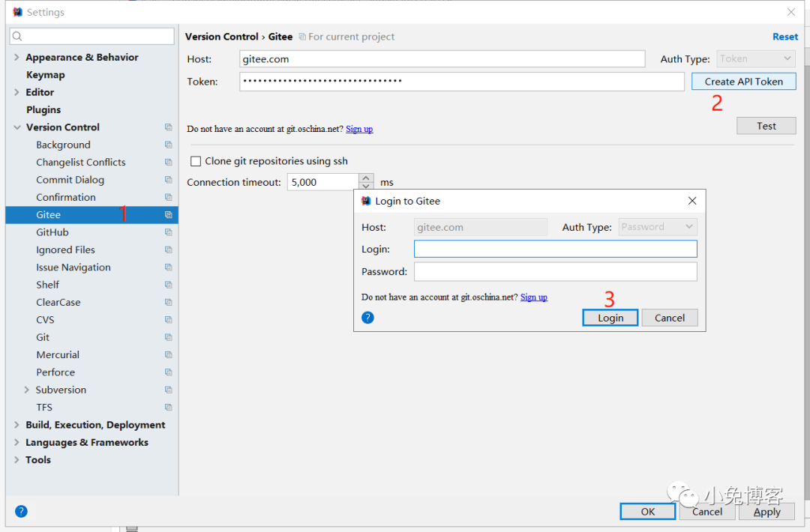Increase the Connection timeout value
Screen dimensions: 810x532
366,178
